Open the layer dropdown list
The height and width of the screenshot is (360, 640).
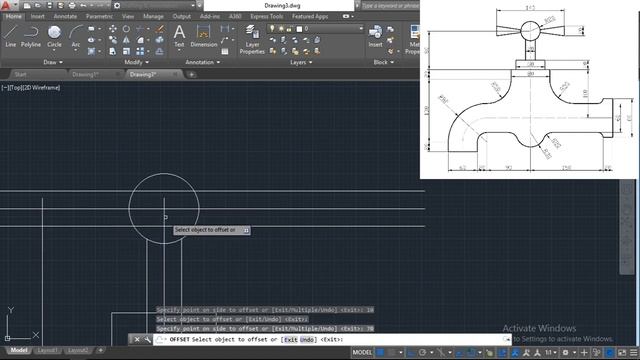click(x=361, y=29)
